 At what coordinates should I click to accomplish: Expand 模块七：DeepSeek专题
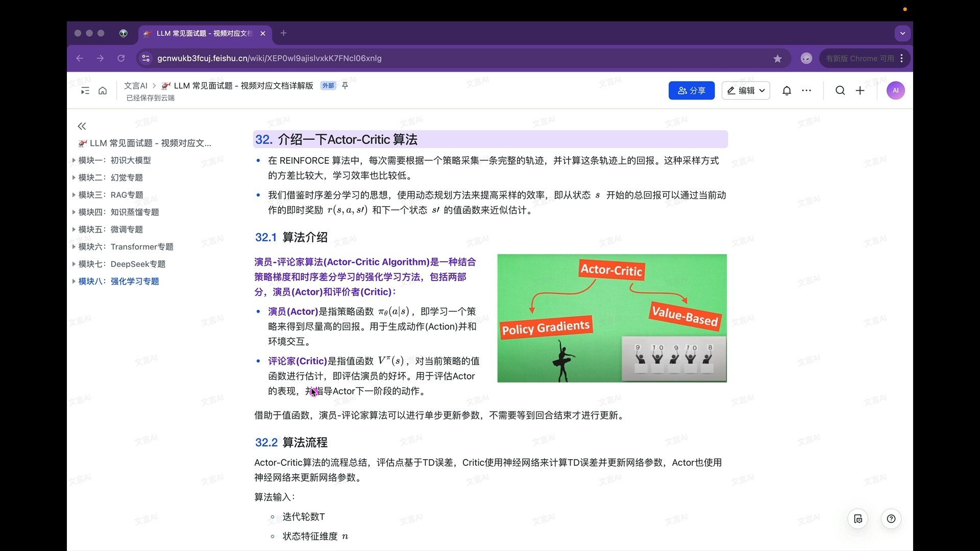coord(74,264)
